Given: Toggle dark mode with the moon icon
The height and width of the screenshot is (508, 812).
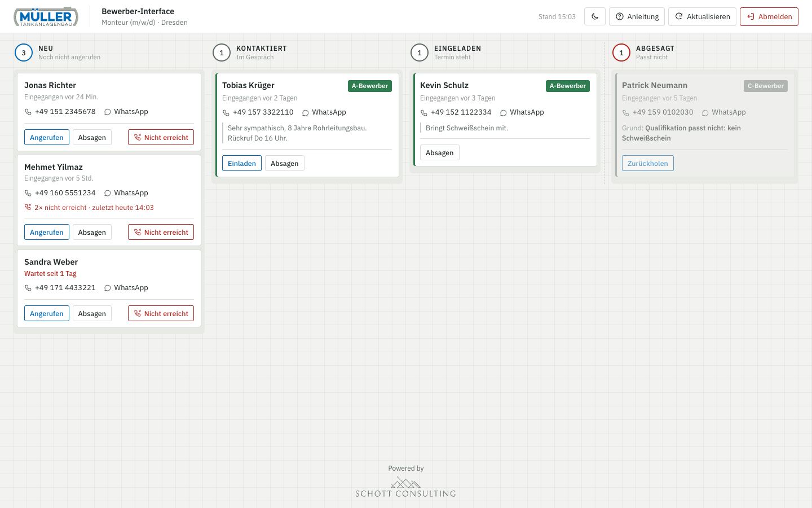Looking at the screenshot, I should click(x=595, y=16).
